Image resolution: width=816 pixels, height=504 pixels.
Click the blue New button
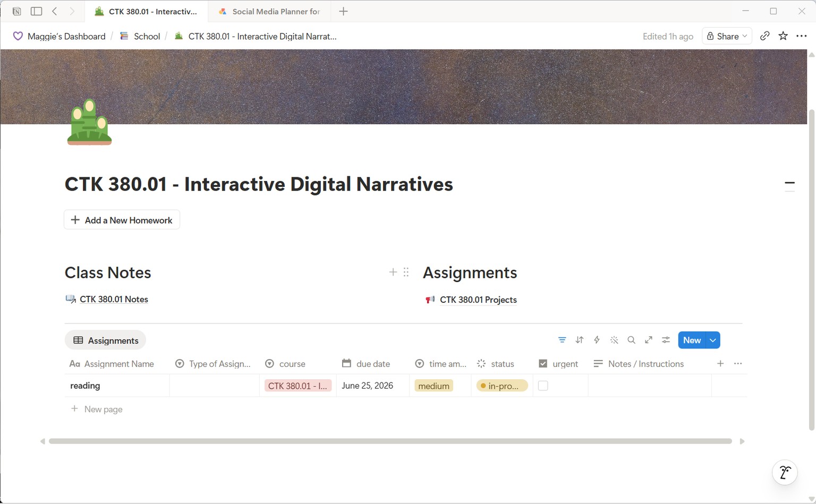[692, 340]
